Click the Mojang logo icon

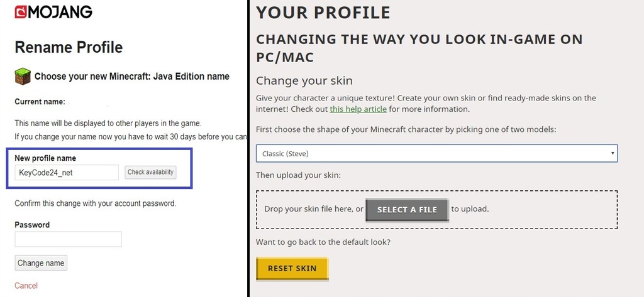coord(21,12)
